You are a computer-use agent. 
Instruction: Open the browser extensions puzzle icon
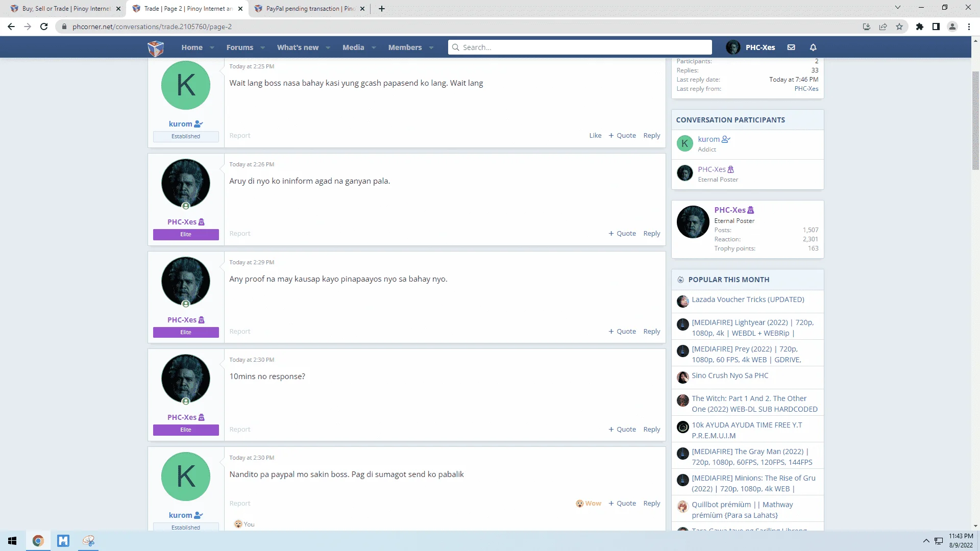click(920, 27)
